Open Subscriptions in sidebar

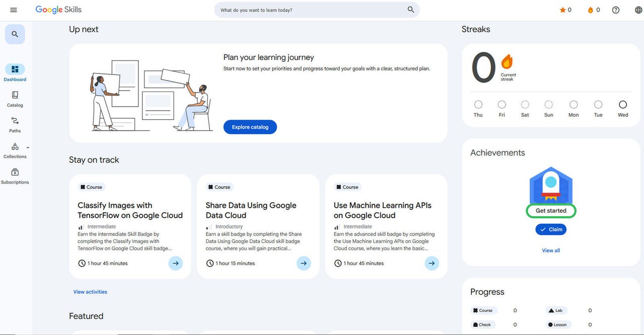(15, 176)
